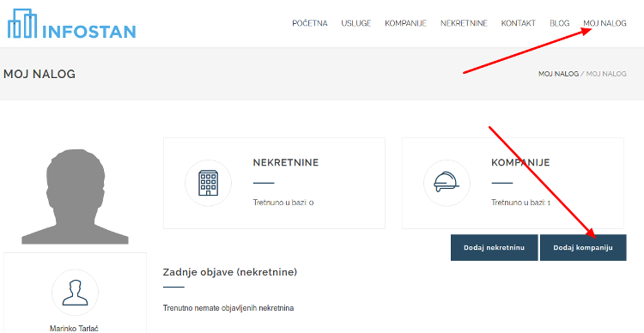Viewport: 644px width, 333px height.
Task: Click "Tretnuno u bazi: 0" text
Action: pyautogui.click(x=283, y=203)
